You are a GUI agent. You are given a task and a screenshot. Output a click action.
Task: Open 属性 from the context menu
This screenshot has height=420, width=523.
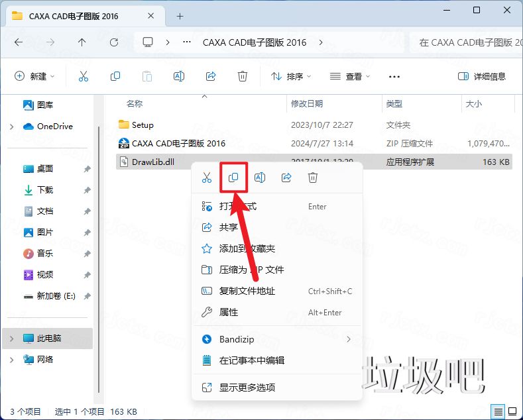point(277,312)
